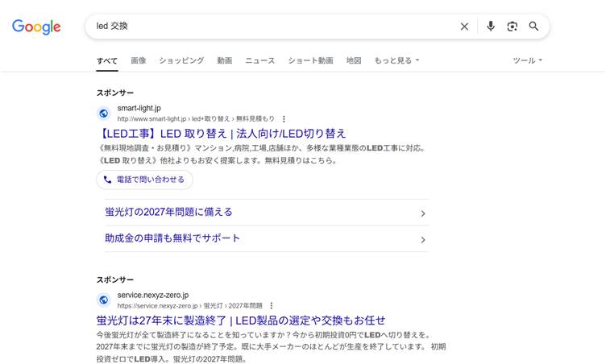
Task: Click スポンサー label above service.nexyz-zero.jp
Action: 114,279
